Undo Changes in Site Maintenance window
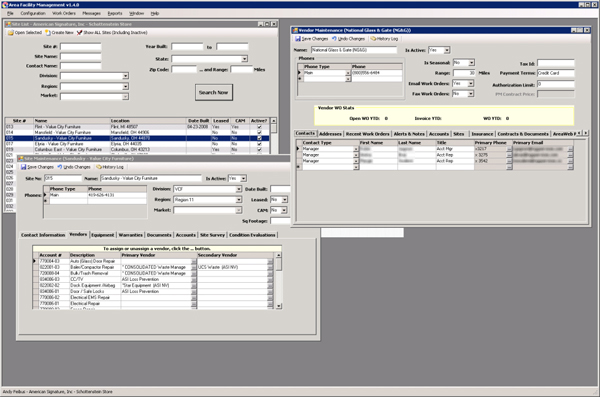Screen dimensions: 600x397 tap(74, 167)
